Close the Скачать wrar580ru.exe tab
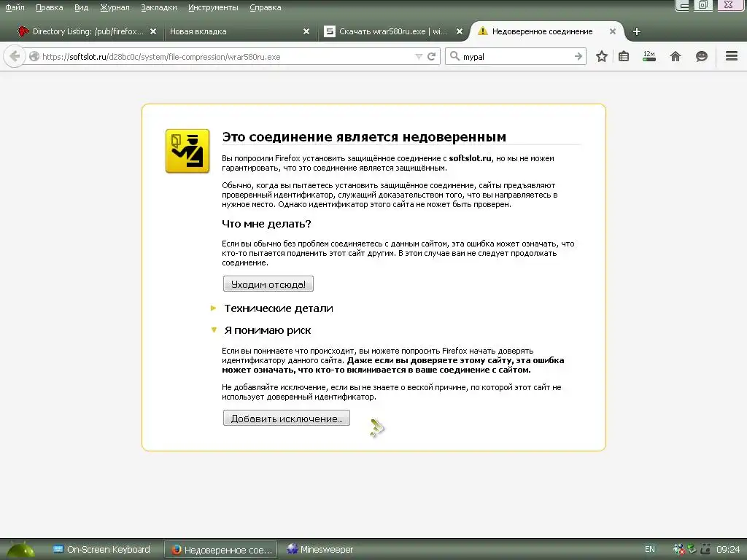Viewport: 747px width, 560px height. coord(460,31)
